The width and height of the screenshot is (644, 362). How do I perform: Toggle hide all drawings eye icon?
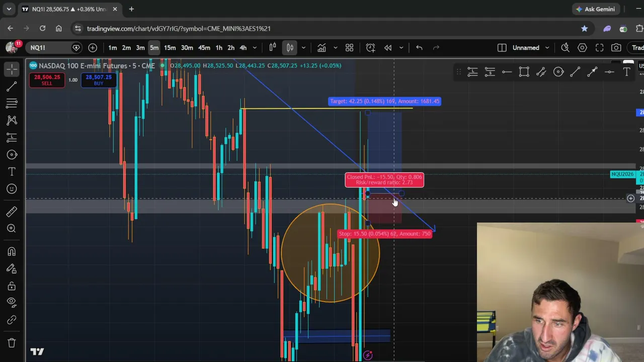tap(12, 303)
